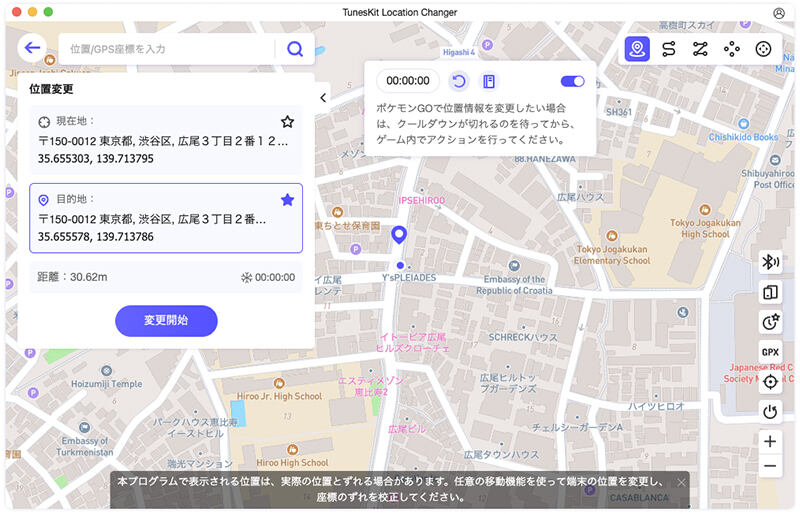Viewport: 800px width, 514px height.
Task: Click the 位置変更 panel title
Action: pyautogui.click(x=51, y=89)
